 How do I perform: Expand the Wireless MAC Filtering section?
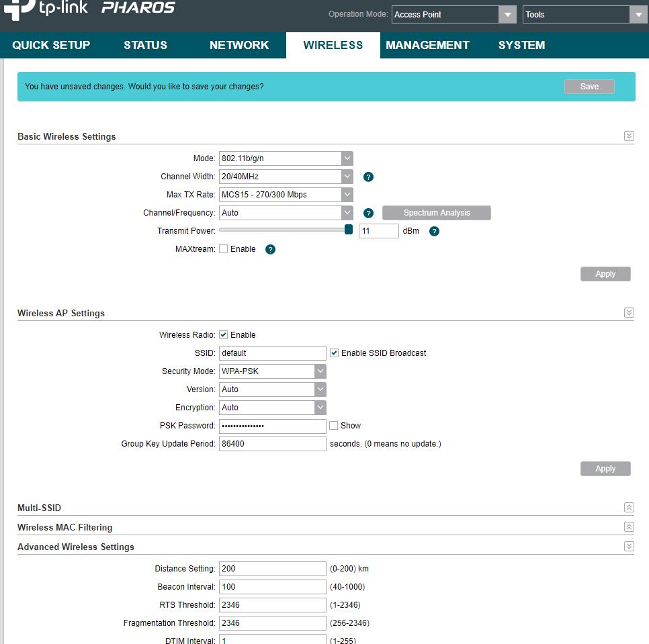tap(629, 527)
